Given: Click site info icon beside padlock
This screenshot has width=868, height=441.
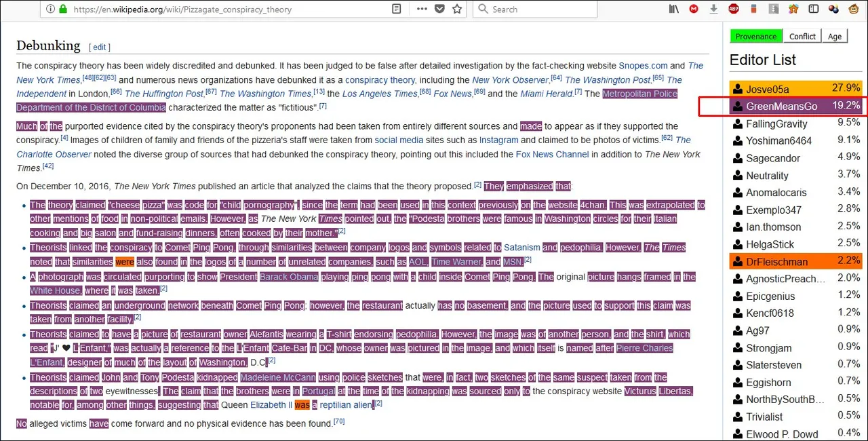Looking at the screenshot, I should [50, 9].
